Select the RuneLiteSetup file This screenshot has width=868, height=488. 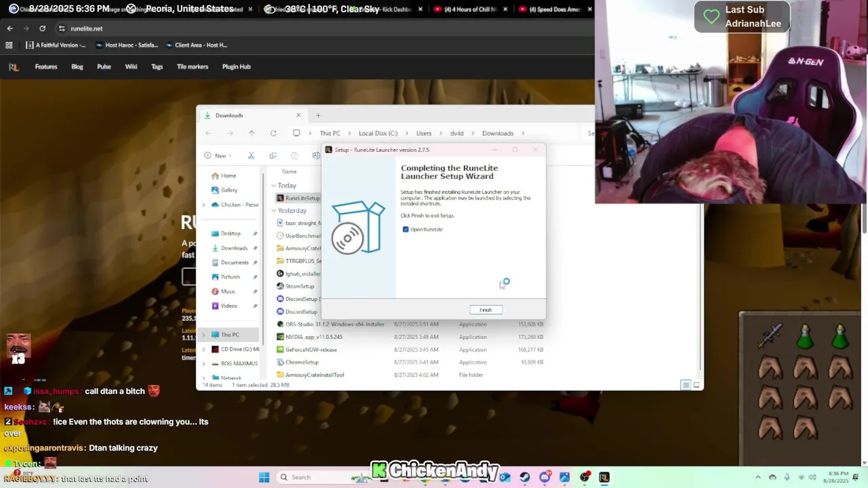(298, 198)
